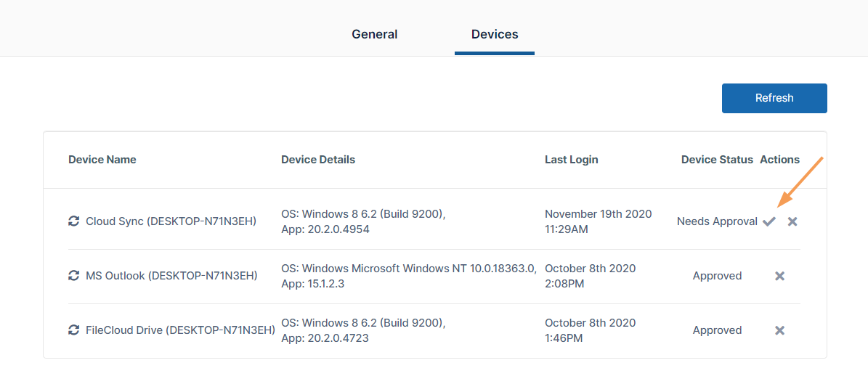Click the Device Status column header

tap(717, 160)
